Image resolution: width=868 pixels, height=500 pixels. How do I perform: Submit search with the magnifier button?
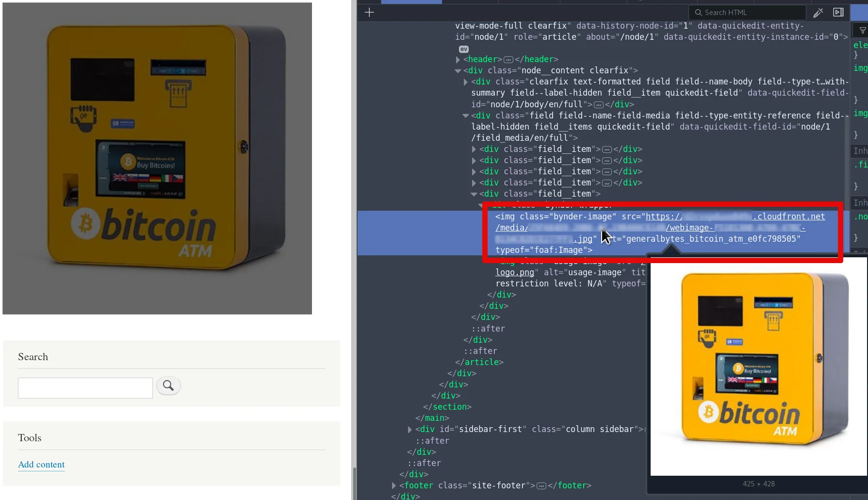[x=168, y=385]
